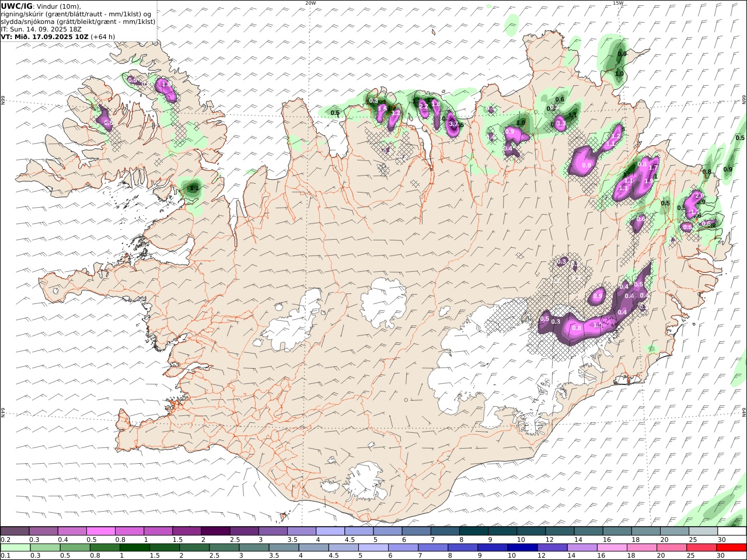The height and width of the screenshot is (560, 747).
Task: Click the '3.7' precipitation value on the map
Action: pyautogui.click(x=453, y=124)
